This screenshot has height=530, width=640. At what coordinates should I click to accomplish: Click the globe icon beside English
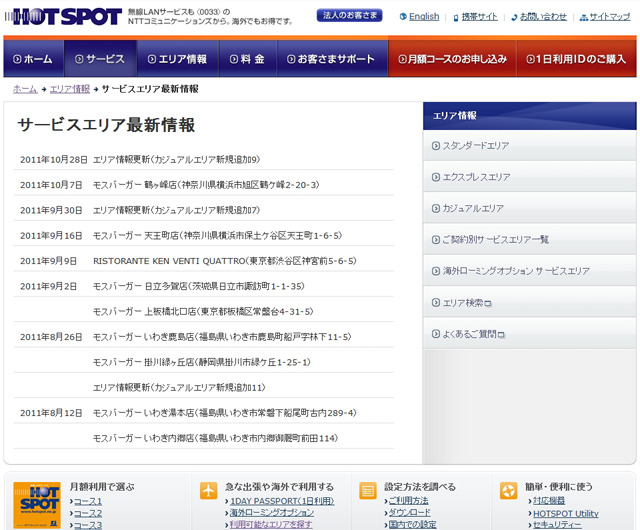click(x=403, y=17)
